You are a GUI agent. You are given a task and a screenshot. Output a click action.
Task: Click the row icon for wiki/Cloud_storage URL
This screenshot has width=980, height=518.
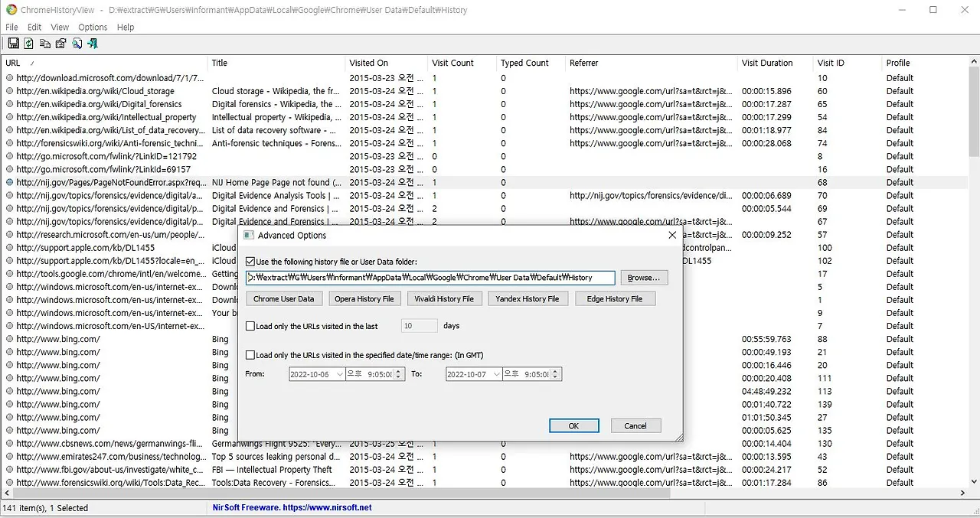10,91
